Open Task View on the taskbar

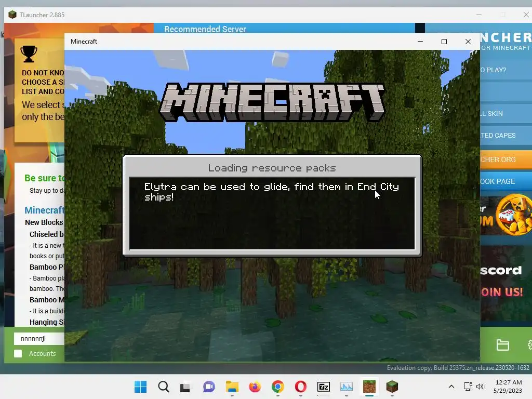click(x=185, y=387)
